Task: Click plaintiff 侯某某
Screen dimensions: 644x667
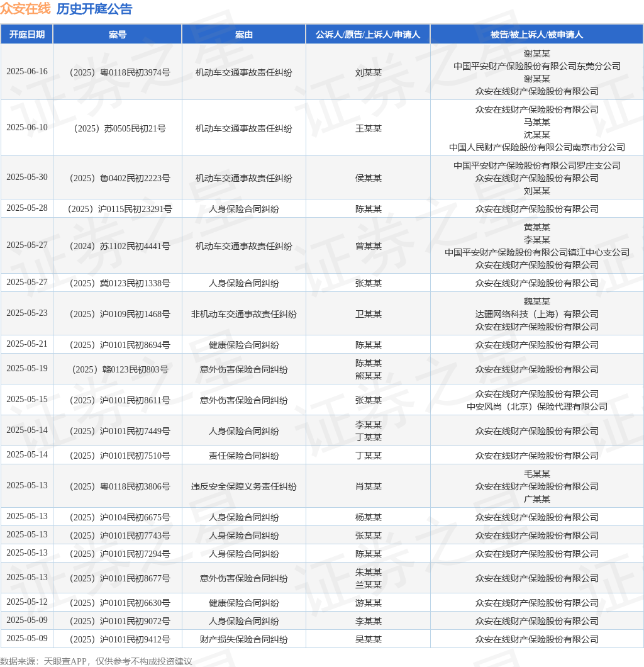Action: click(368, 179)
